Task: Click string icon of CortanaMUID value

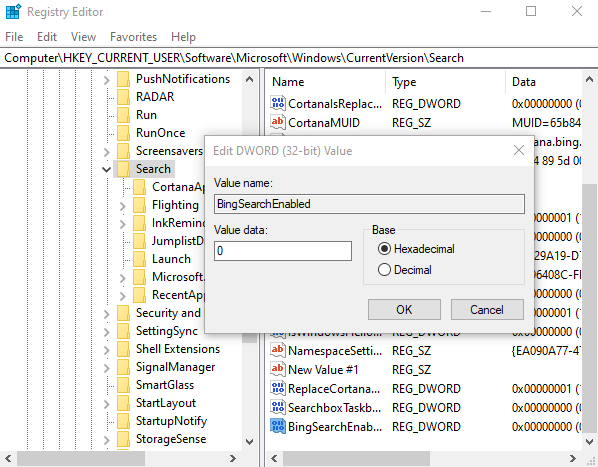Action: (x=278, y=122)
